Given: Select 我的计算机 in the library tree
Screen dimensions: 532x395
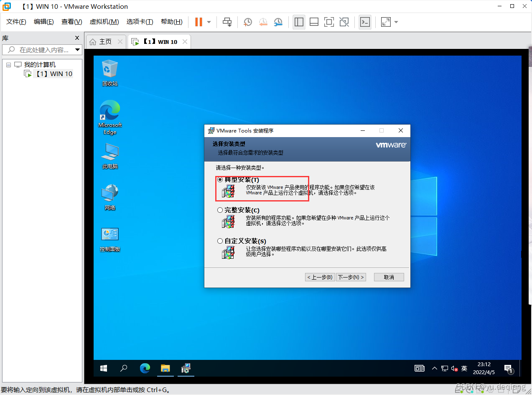Looking at the screenshot, I should click(40, 65).
